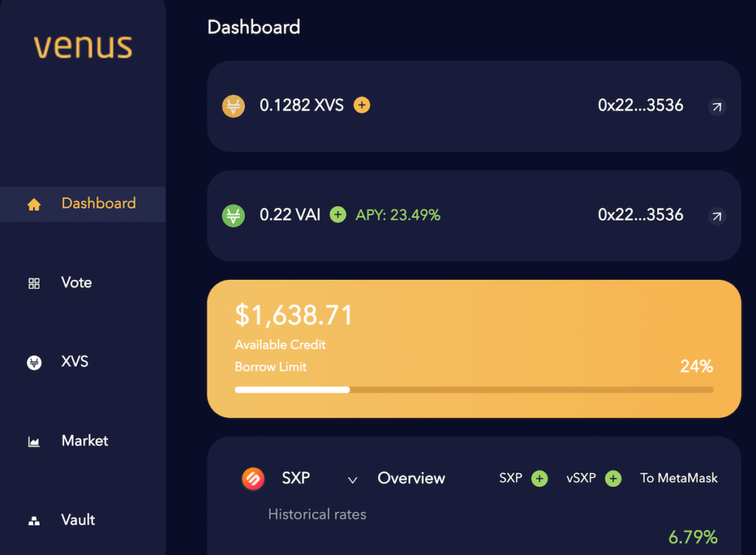Select the Vault sidebar item
756x555 pixels.
(x=78, y=520)
